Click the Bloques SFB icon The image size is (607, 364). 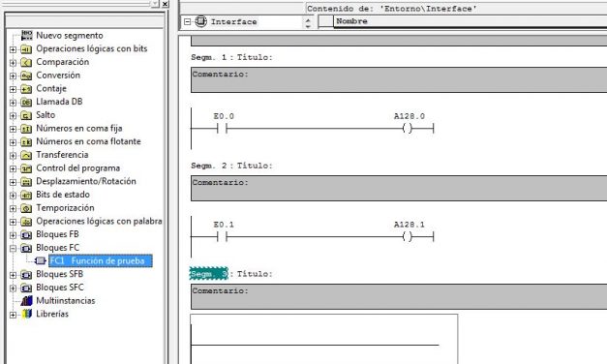coord(26,275)
